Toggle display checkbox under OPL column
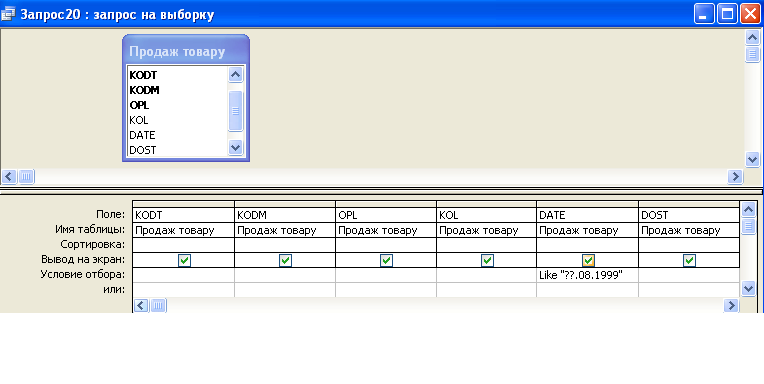 point(386,260)
